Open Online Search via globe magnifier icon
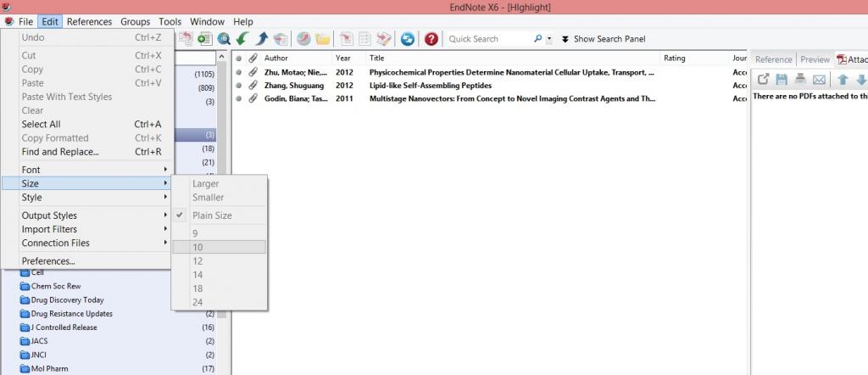 [x=224, y=39]
